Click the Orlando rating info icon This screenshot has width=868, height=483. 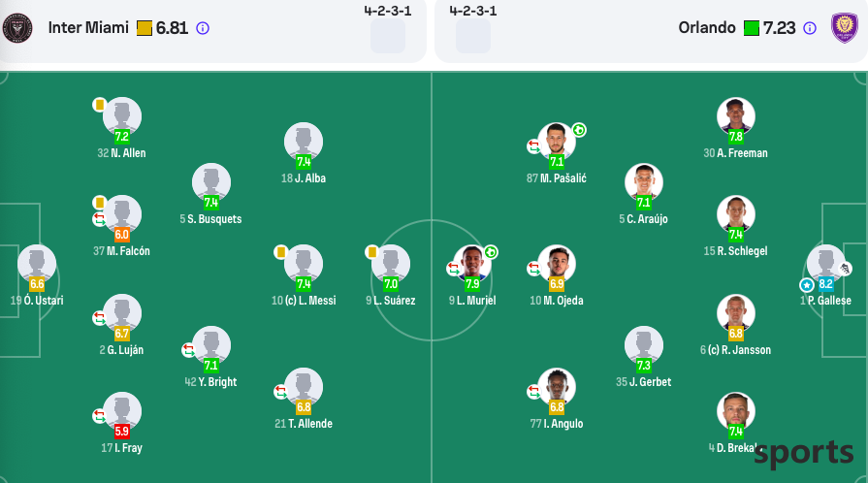(x=809, y=28)
